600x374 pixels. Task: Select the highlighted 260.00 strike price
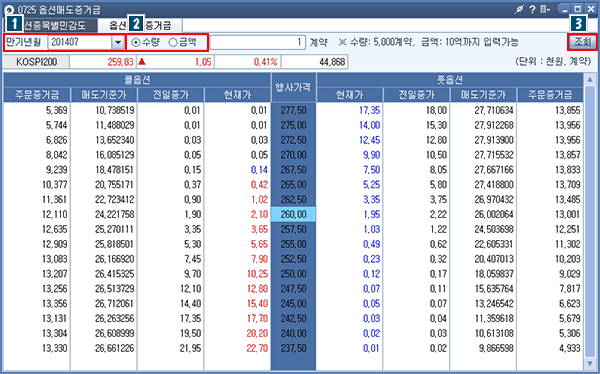293,214
